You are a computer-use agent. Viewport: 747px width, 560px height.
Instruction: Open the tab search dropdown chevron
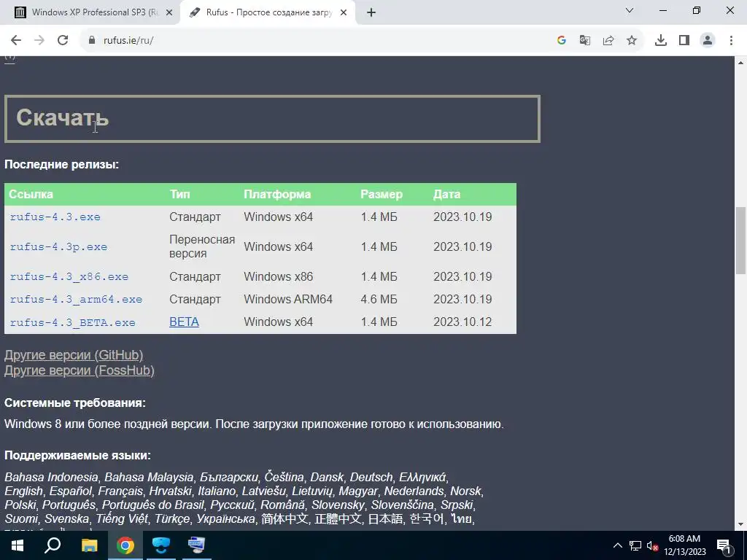pos(630,10)
